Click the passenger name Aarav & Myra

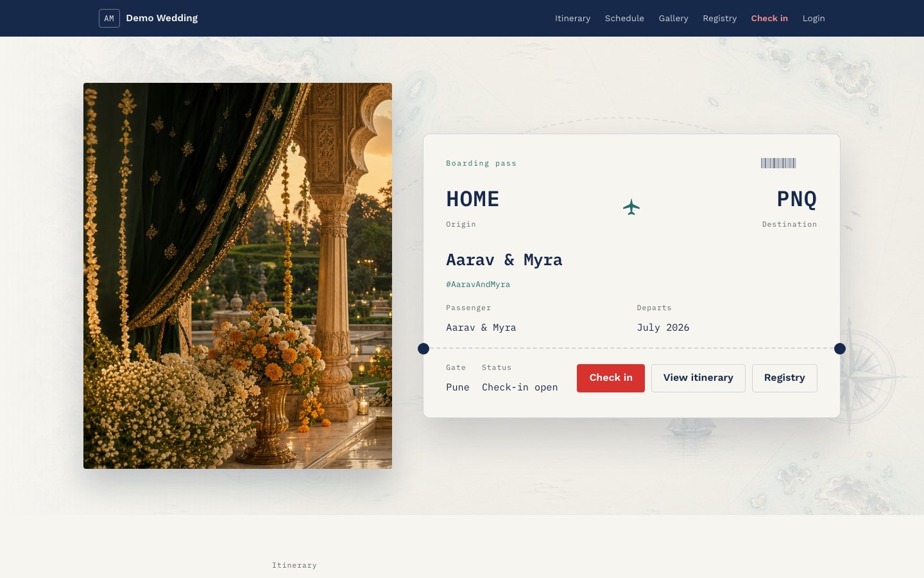(x=481, y=328)
